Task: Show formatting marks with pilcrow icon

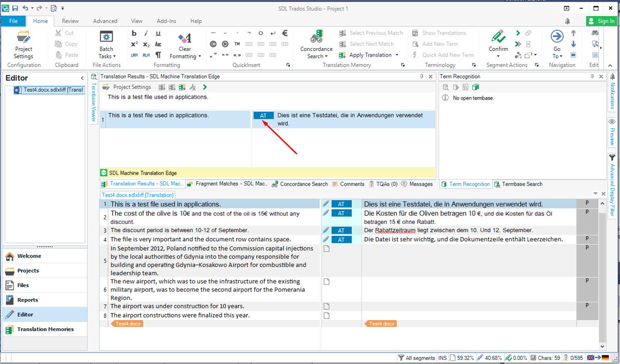Action: (x=158, y=55)
